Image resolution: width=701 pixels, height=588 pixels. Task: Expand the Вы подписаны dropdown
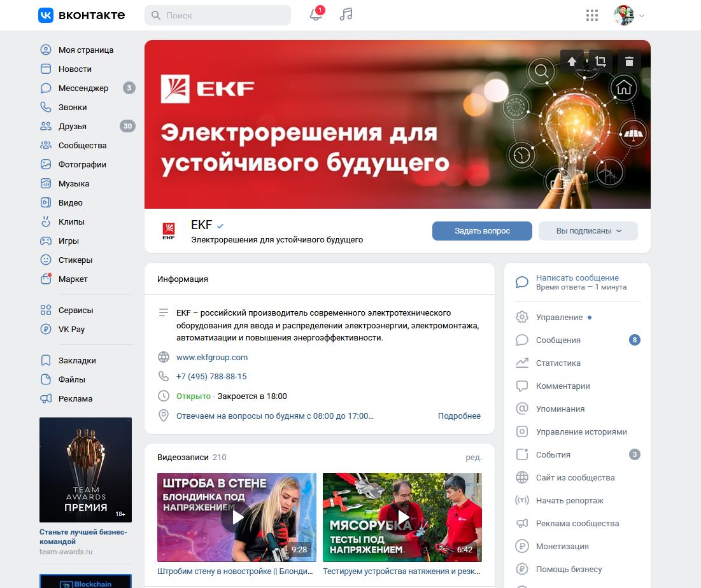coord(588,231)
